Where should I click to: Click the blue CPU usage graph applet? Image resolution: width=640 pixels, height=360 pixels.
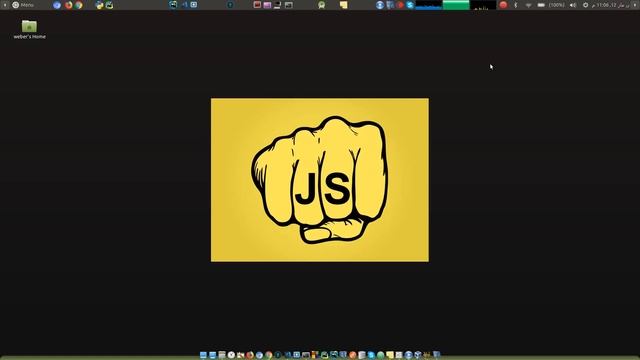click(x=429, y=5)
